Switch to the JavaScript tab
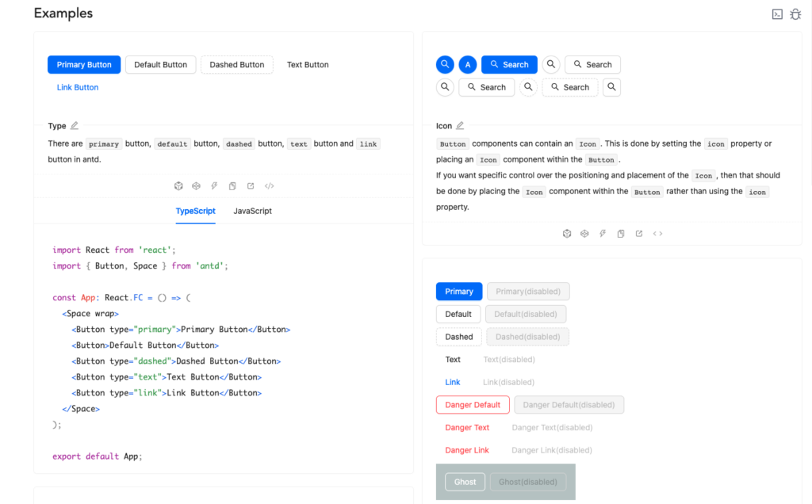Image resolution: width=812 pixels, height=504 pixels. pyautogui.click(x=252, y=211)
